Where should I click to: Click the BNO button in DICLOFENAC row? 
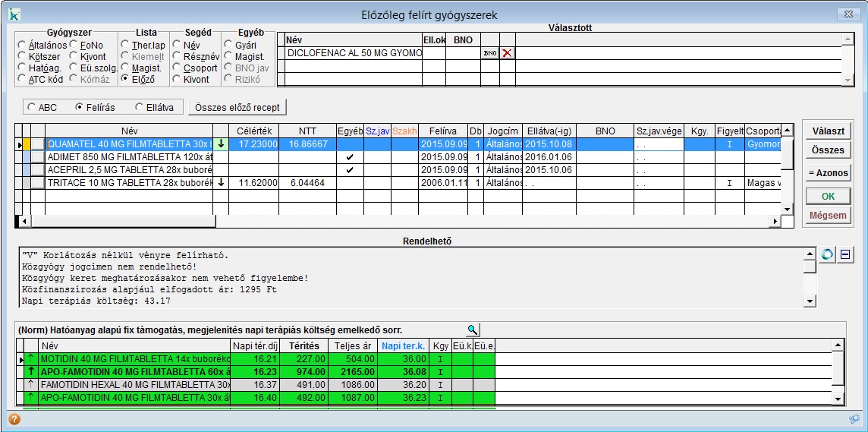(x=490, y=53)
